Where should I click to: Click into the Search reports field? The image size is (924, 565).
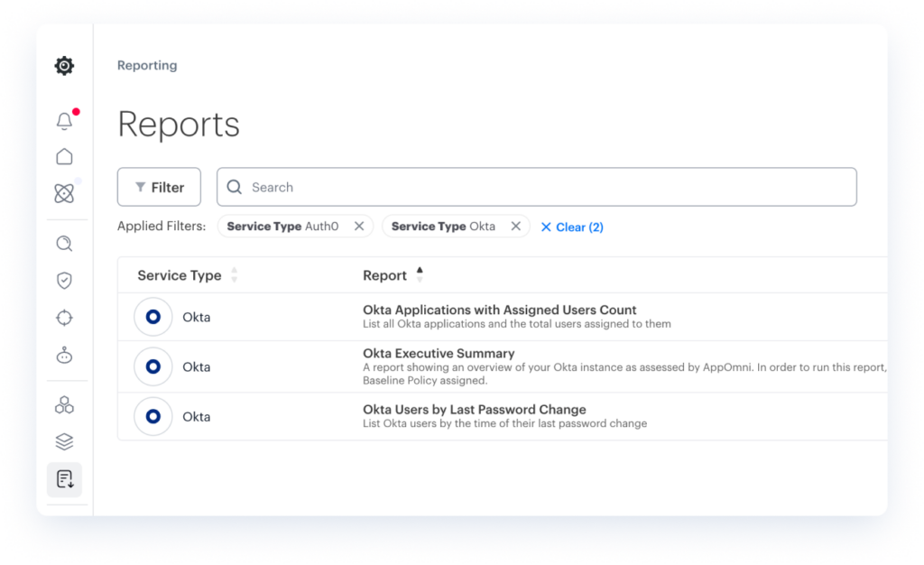(x=541, y=187)
